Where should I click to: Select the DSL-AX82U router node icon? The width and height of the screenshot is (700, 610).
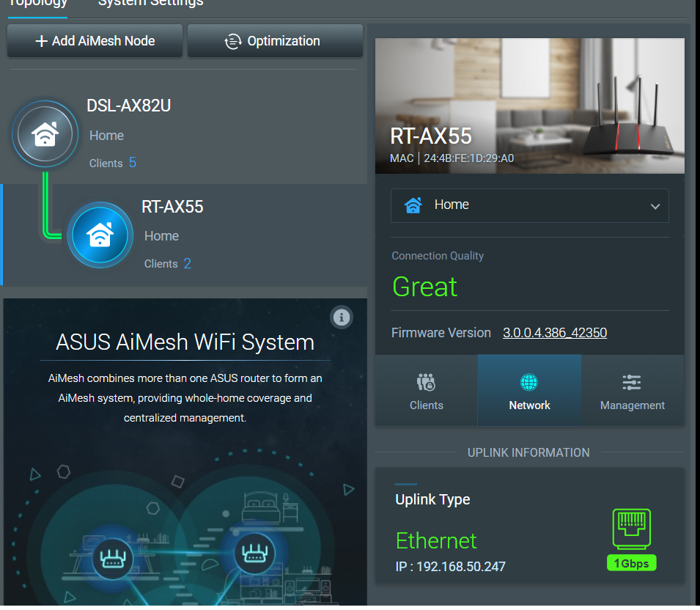(x=45, y=134)
